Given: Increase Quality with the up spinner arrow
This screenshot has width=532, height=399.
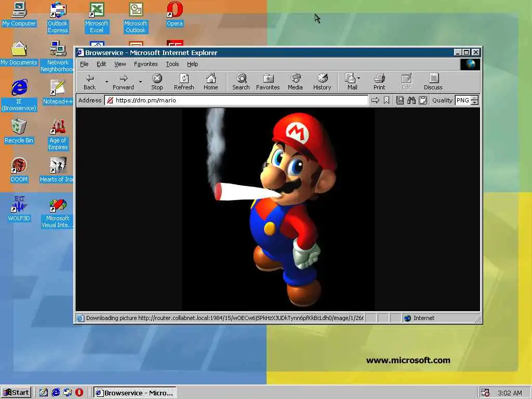Looking at the screenshot, I should pyautogui.click(x=475, y=98).
